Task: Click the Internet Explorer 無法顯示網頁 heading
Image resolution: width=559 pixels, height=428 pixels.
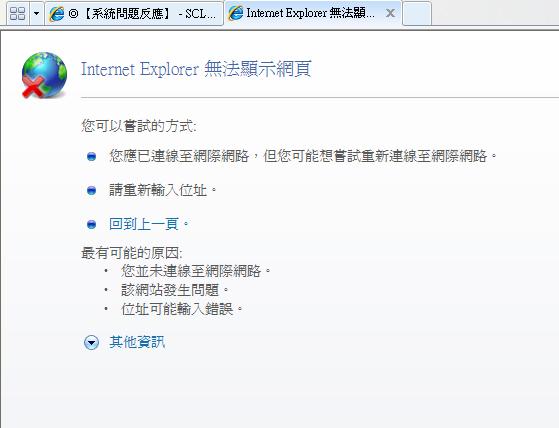Action: (x=196, y=69)
